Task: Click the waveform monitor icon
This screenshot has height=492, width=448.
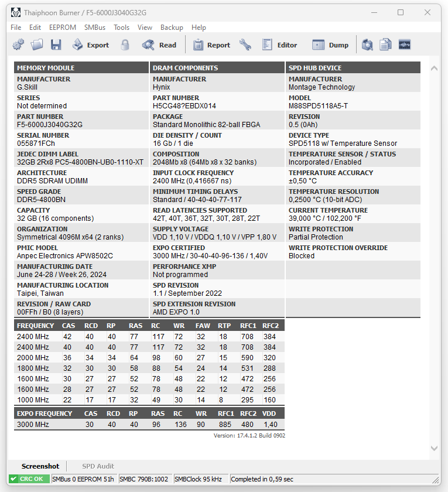Action: tap(405, 45)
